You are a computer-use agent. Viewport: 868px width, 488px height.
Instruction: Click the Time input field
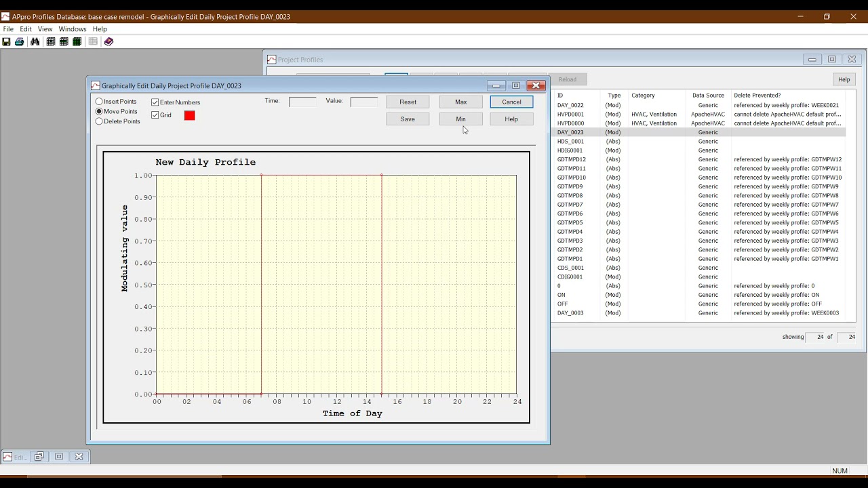pyautogui.click(x=302, y=102)
